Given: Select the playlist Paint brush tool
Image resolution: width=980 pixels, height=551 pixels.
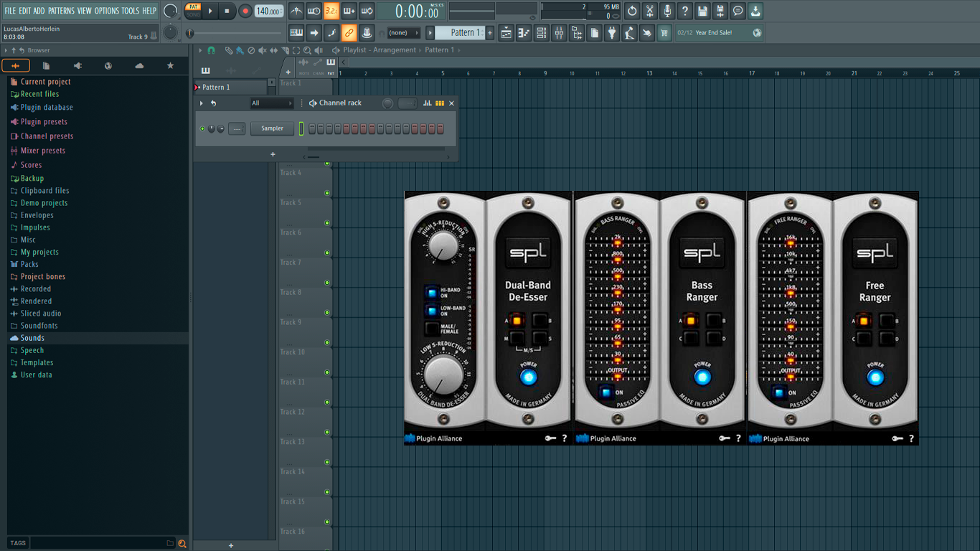Looking at the screenshot, I should [x=240, y=50].
